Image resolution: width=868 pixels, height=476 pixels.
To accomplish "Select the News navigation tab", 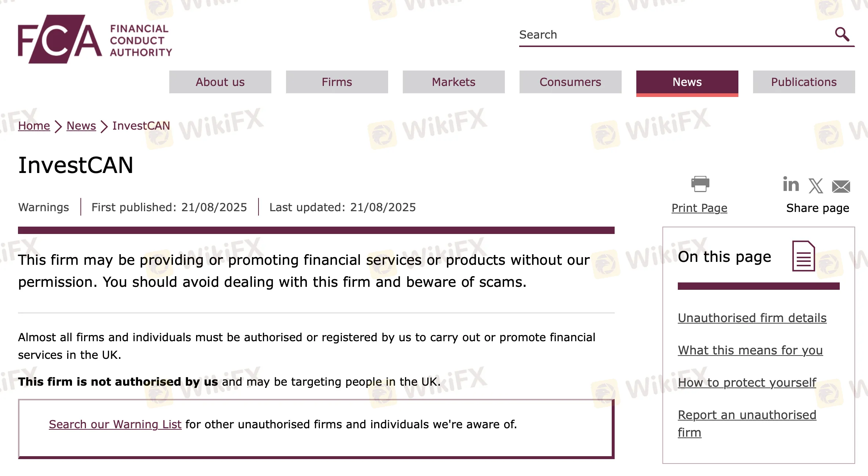I will pos(687,83).
